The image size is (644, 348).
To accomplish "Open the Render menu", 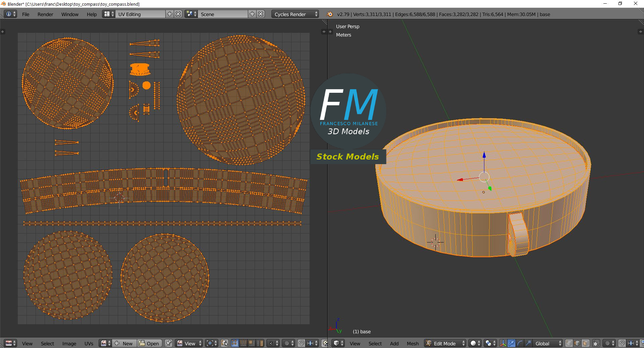I will click(45, 14).
